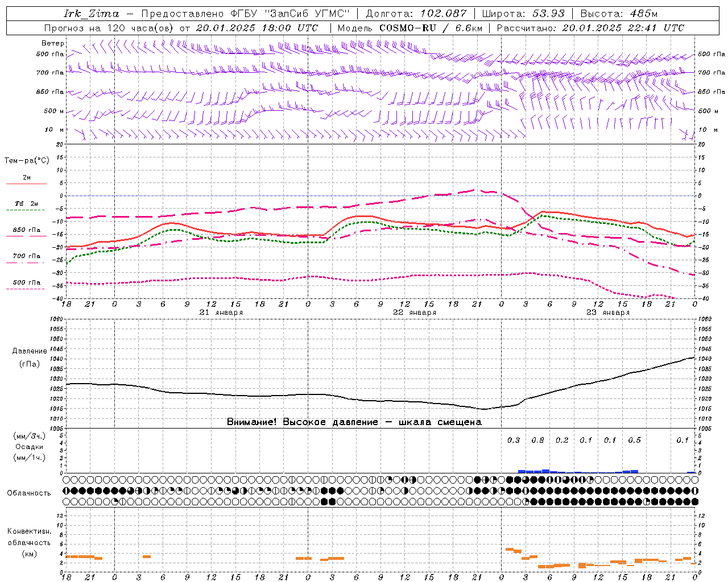Select the forecast start 20.01.2025 18:00 UTC
This screenshot has width=728, height=582.
pyautogui.click(x=257, y=28)
